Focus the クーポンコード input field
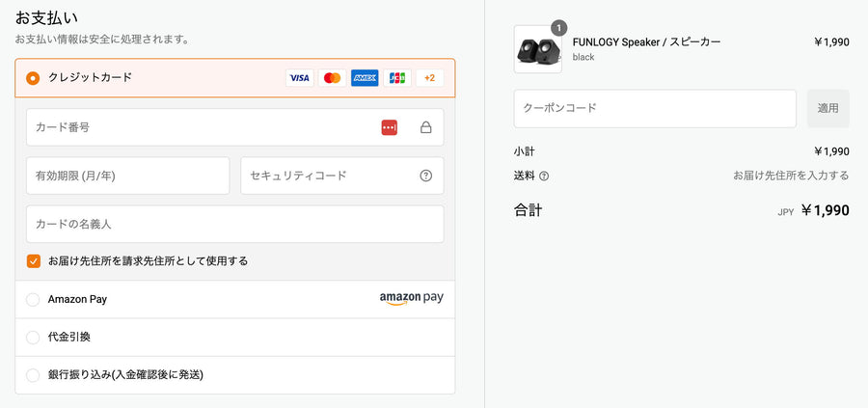 point(655,108)
